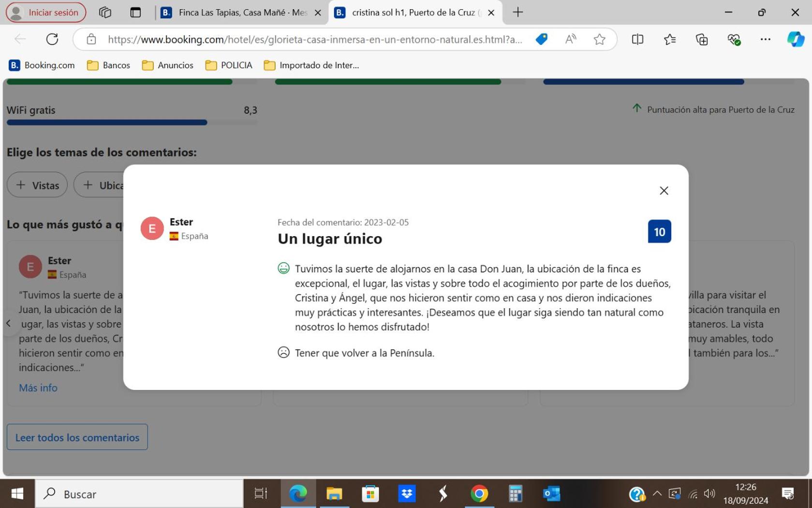The width and height of the screenshot is (812, 508).
Task: Click the Iniciar sesión profile button
Action: pyautogui.click(x=46, y=13)
